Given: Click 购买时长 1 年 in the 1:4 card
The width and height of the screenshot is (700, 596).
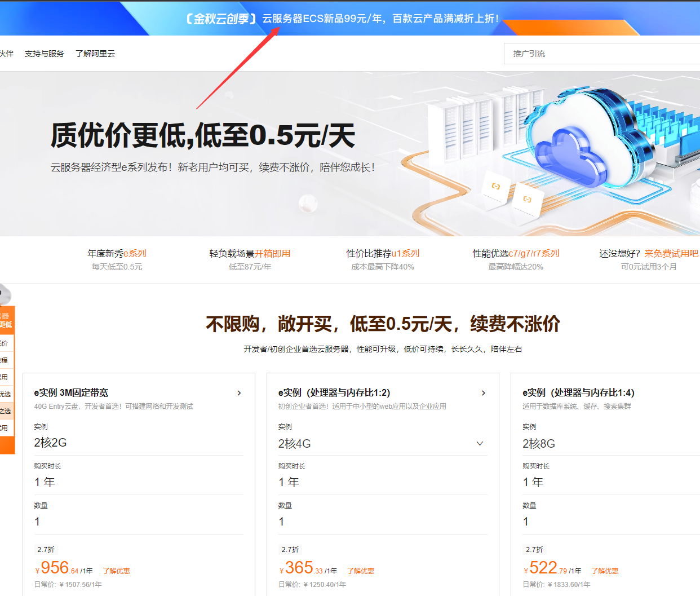Looking at the screenshot, I should click(611, 482).
